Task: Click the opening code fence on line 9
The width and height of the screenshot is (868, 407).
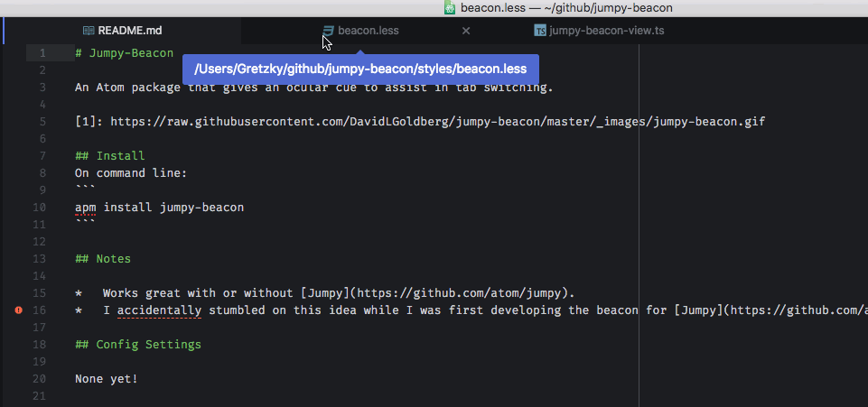Action: [85, 188]
